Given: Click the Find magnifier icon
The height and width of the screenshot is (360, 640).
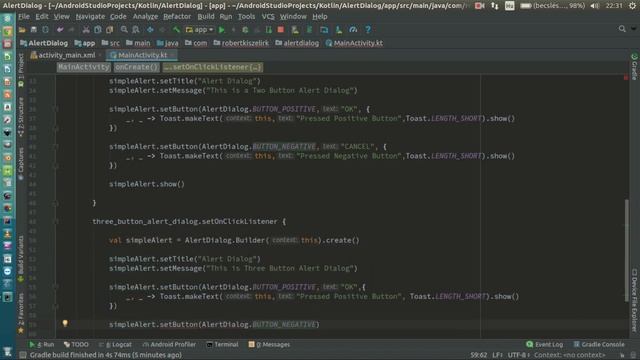Looking at the screenshot, I should coord(124,29).
